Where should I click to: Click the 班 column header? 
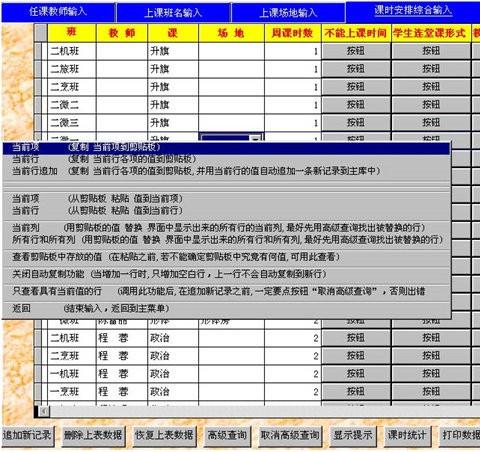(x=72, y=33)
